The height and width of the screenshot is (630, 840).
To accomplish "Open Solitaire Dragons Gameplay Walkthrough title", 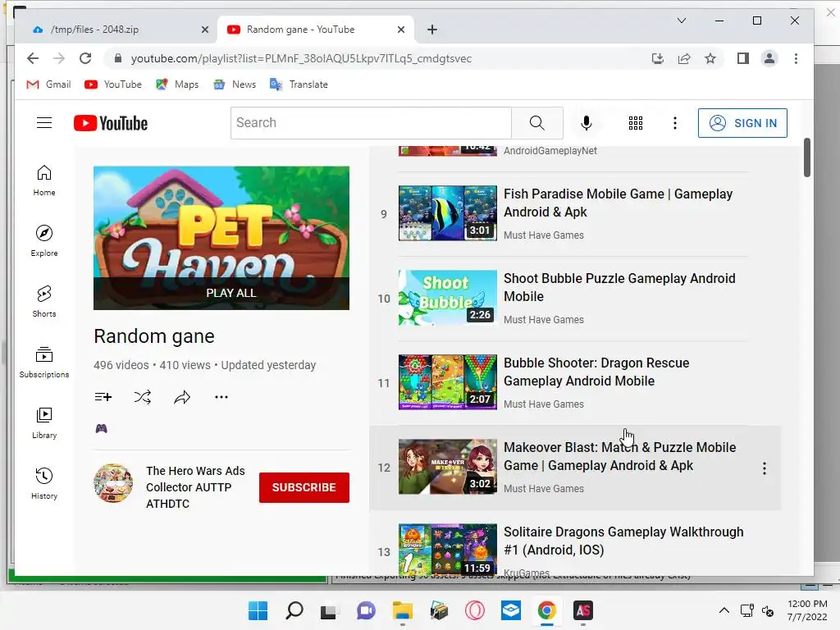I will click(623, 541).
